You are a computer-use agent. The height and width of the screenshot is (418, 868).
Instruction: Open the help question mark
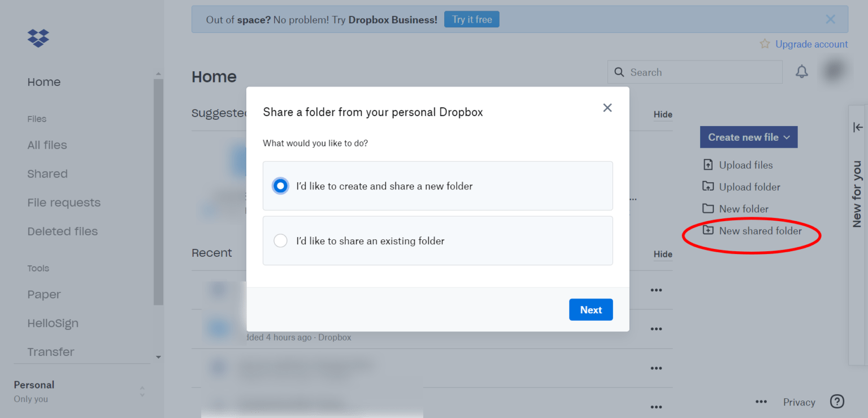837,402
